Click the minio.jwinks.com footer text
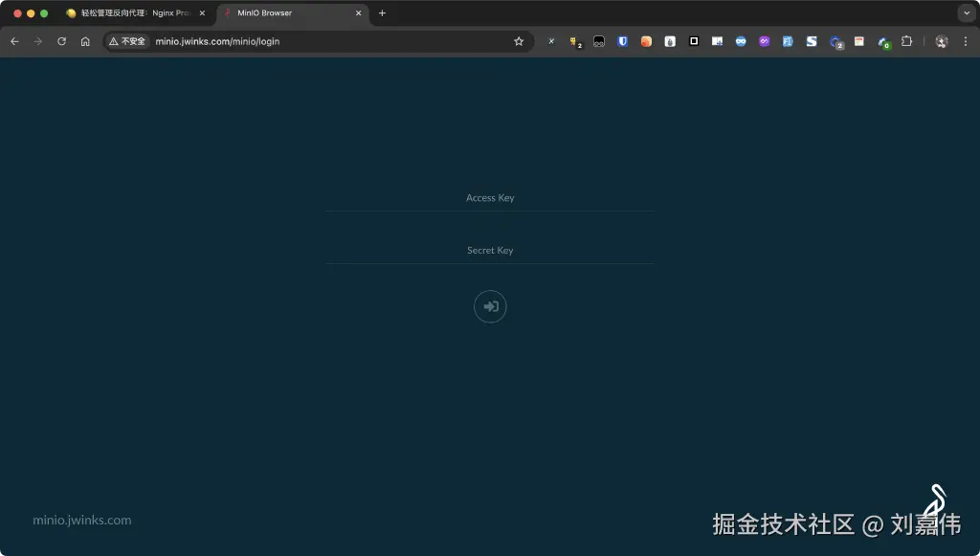Screen dimensions: 980x556 (82, 521)
